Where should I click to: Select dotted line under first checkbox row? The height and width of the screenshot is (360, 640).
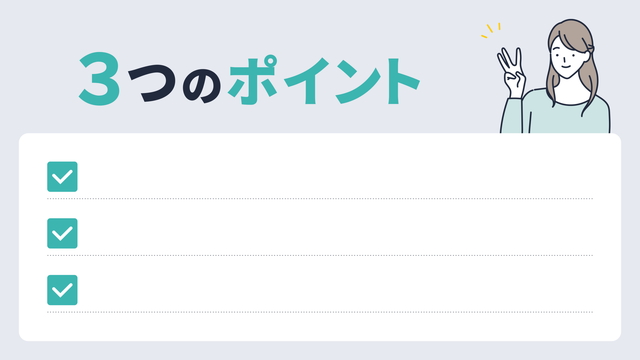point(320,199)
